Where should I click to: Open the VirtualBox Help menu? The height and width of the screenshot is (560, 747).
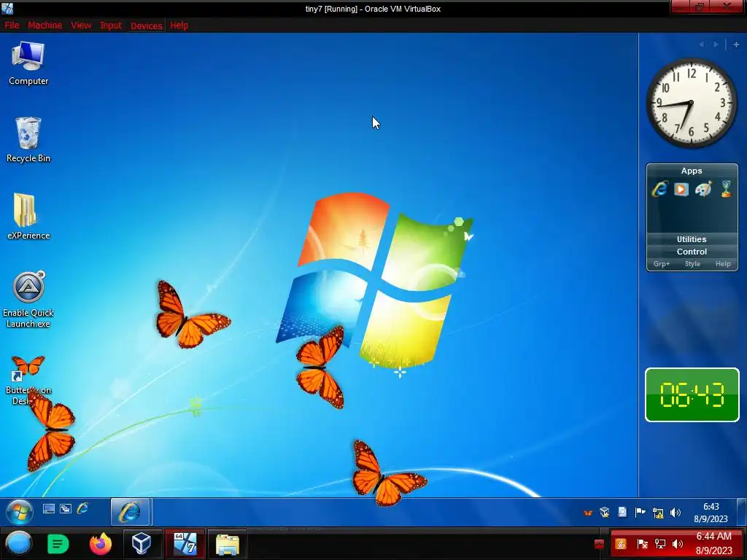179,26
